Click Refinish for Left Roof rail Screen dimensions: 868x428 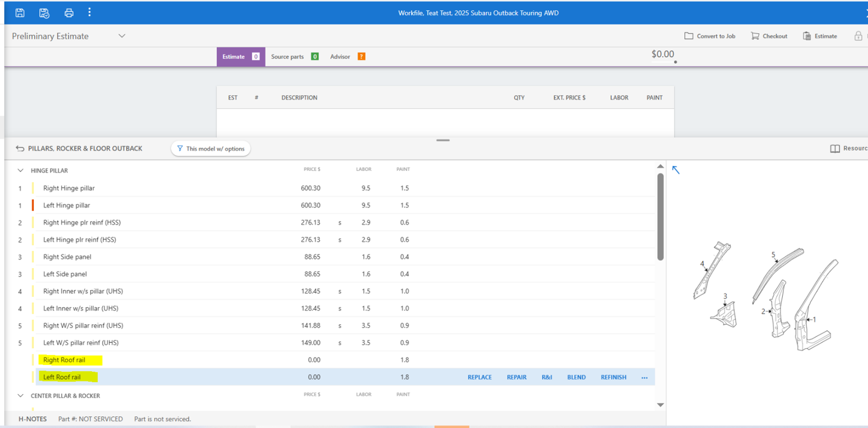click(613, 378)
